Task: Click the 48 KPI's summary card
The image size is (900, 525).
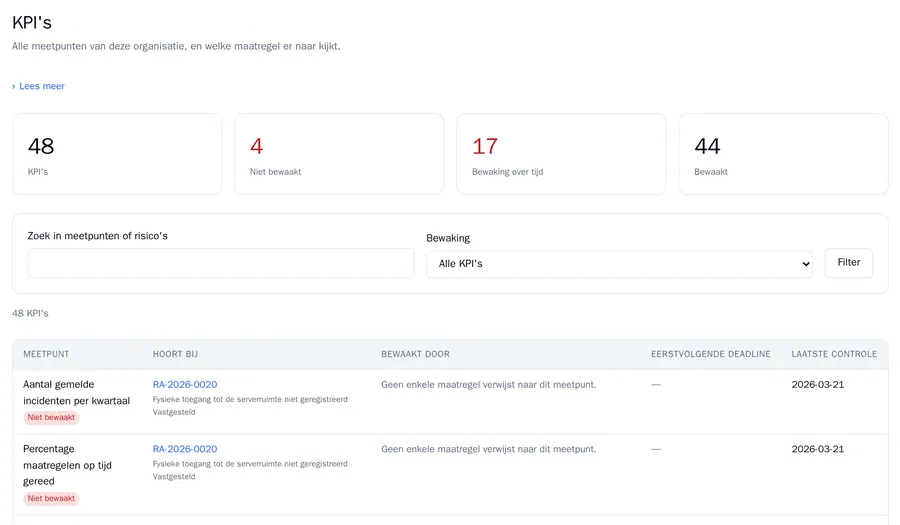Action: tap(117, 154)
